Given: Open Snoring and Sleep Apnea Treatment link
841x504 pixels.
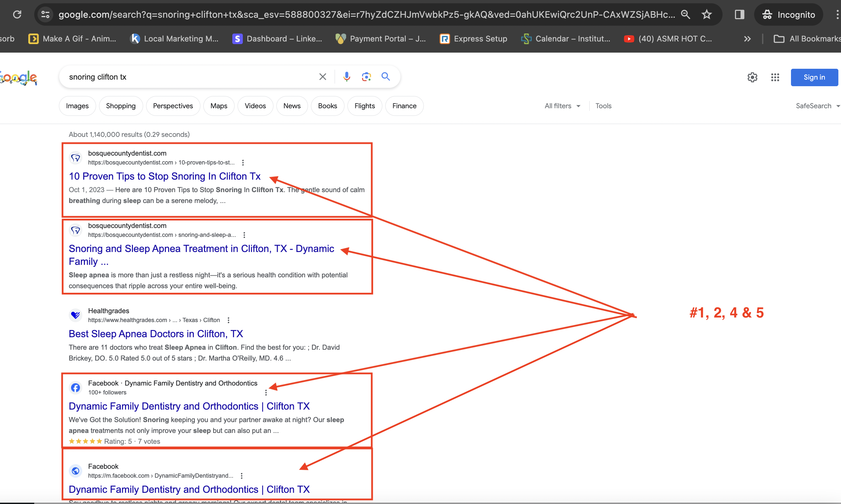Looking at the screenshot, I should pyautogui.click(x=201, y=255).
